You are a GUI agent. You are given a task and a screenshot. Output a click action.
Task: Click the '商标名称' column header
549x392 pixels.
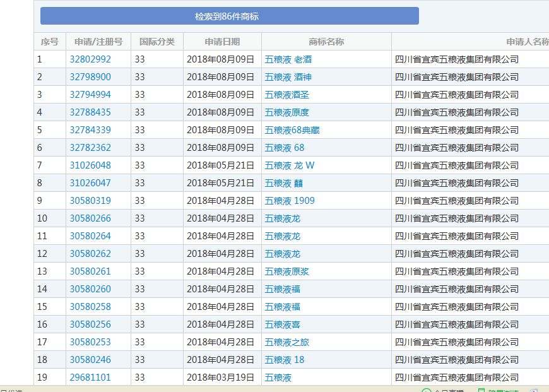326,42
